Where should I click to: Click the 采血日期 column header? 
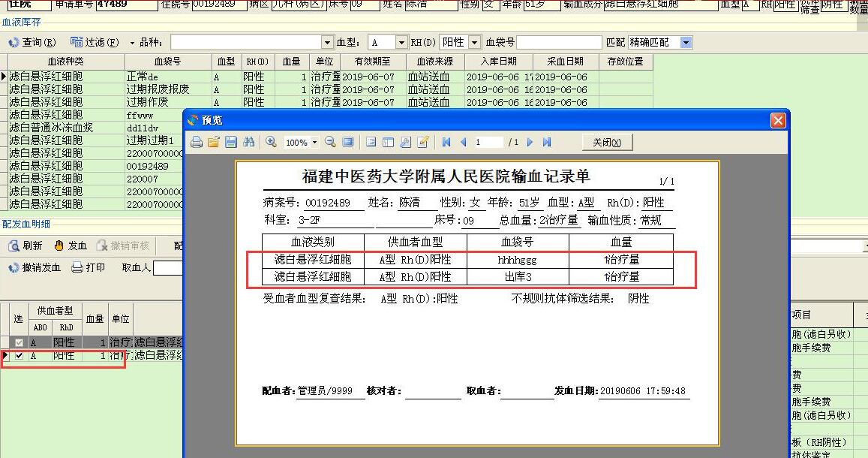coord(565,62)
